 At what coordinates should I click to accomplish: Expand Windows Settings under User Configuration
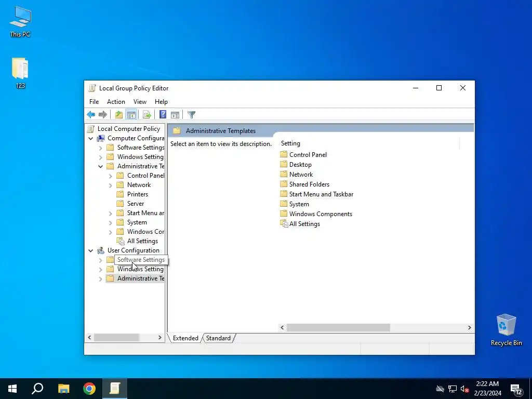pyautogui.click(x=100, y=270)
